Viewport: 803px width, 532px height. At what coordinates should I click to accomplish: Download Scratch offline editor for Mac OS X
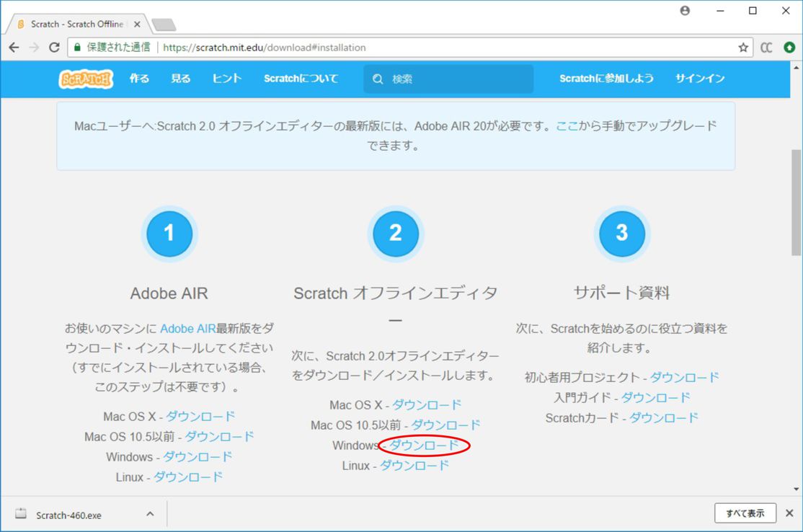pos(427,405)
